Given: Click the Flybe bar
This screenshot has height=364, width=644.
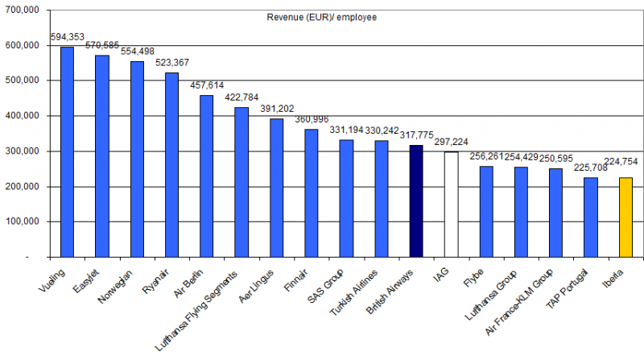Looking at the screenshot, I should pos(486,212).
